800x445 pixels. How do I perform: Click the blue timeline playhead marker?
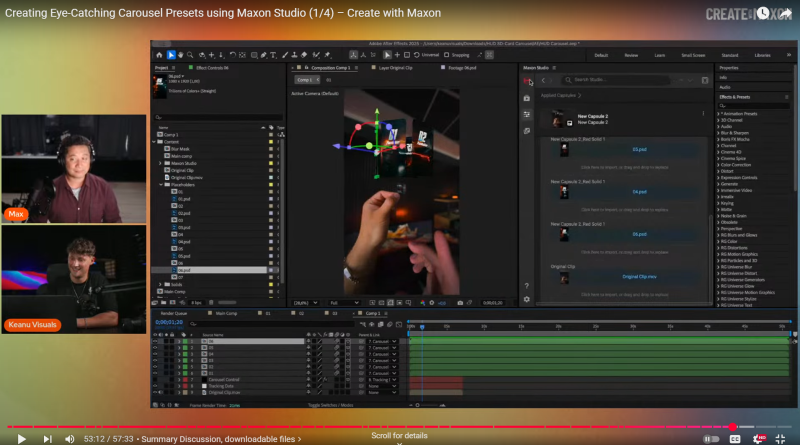pos(422,327)
